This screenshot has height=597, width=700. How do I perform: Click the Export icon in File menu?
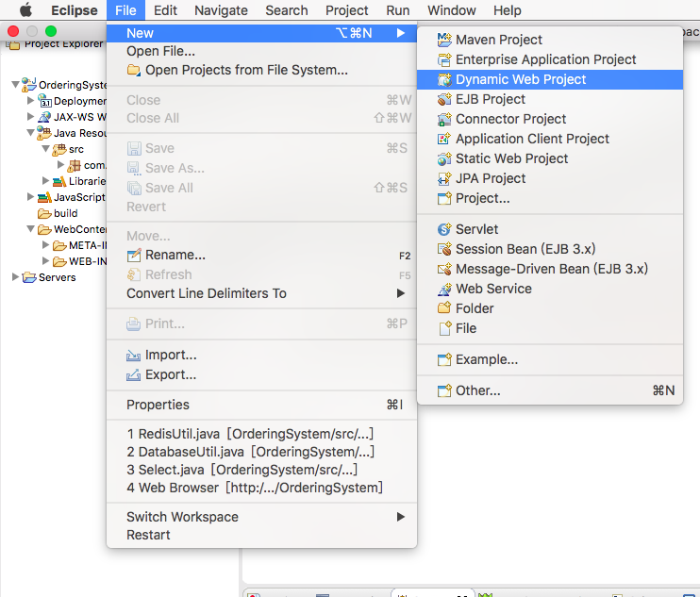133,374
